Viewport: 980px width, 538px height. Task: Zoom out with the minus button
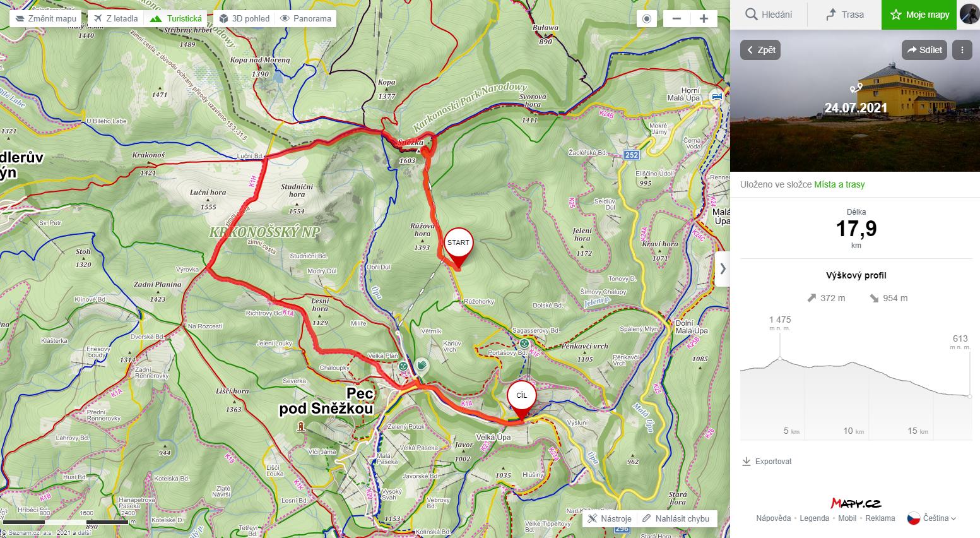677,18
